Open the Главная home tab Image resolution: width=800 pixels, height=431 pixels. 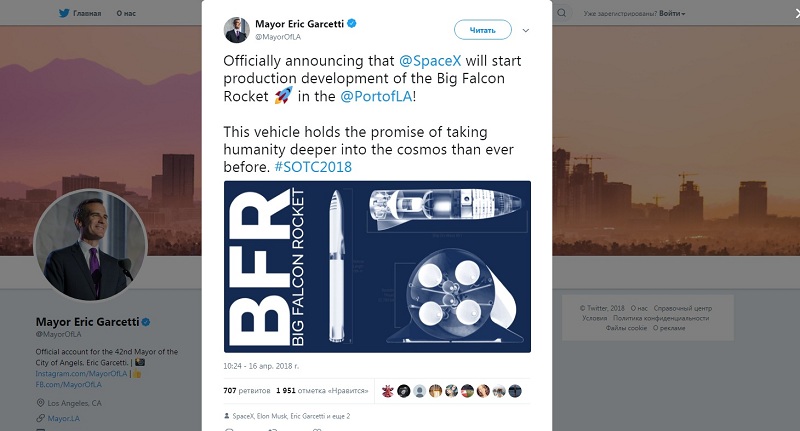tap(87, 13)
